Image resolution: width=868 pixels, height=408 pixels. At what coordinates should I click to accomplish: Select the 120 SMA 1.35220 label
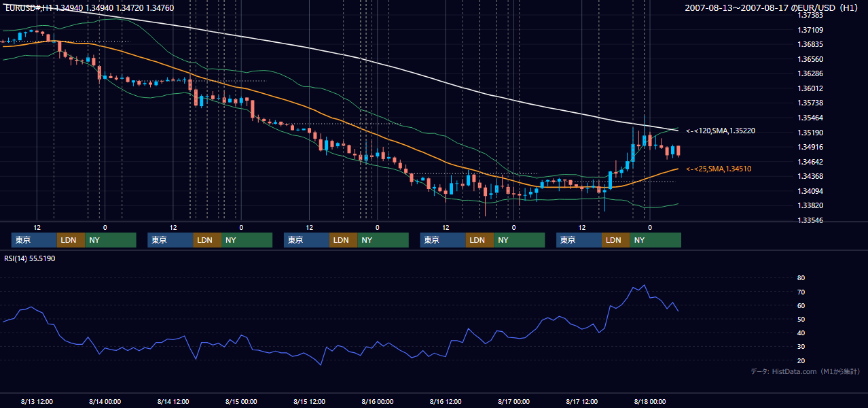pos(721,131)
